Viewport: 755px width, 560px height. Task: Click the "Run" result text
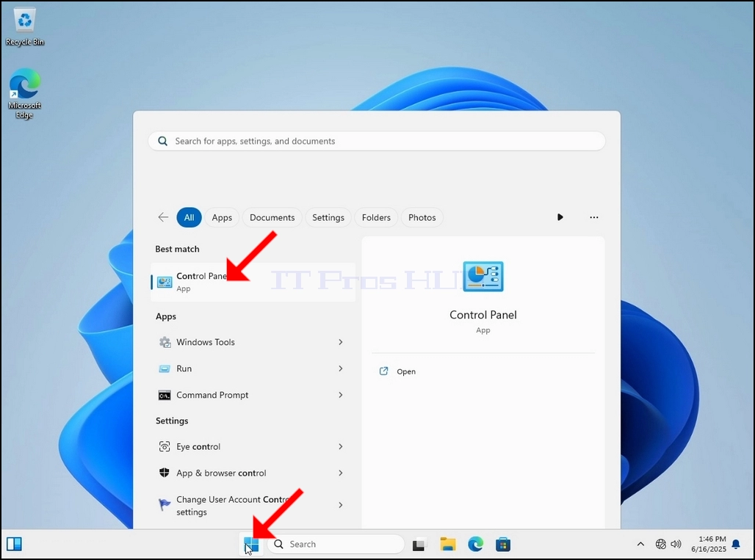(184, 368)
